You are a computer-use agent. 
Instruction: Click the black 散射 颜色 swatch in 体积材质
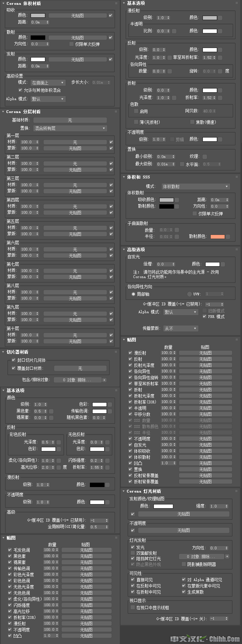[38, 38]
